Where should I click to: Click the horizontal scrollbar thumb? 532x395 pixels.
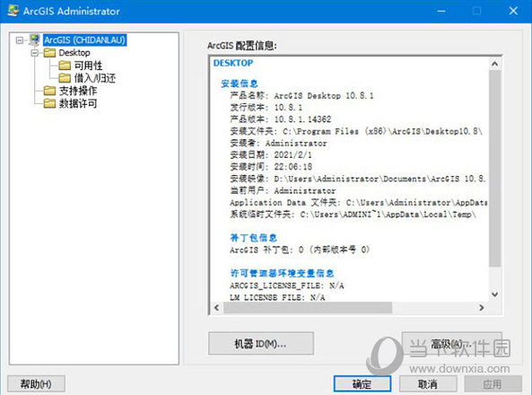[x=308, y=308]
